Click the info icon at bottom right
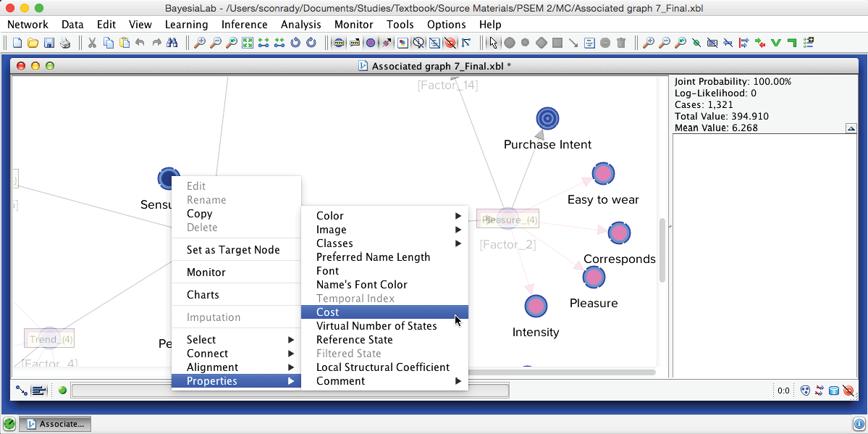Image resolution: width=868 pixels, height=434 pixels. click(x=859, y=424)
